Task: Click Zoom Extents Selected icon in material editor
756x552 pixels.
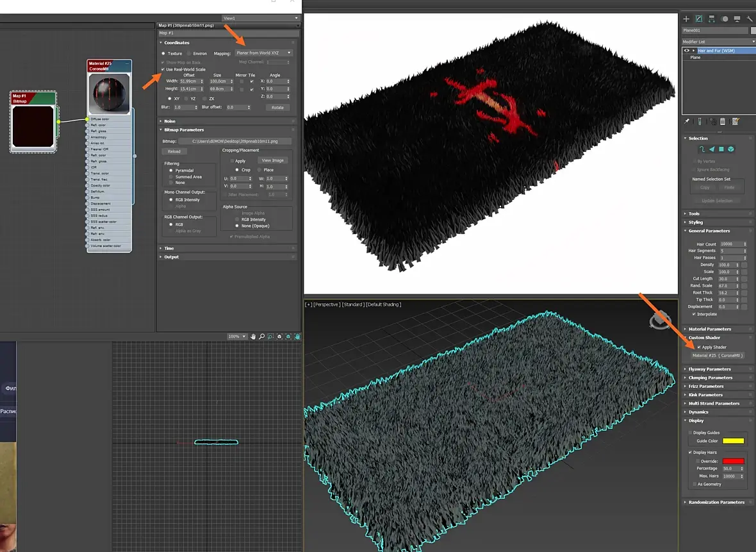Action: pyautogui.click(x=288, y=337)
